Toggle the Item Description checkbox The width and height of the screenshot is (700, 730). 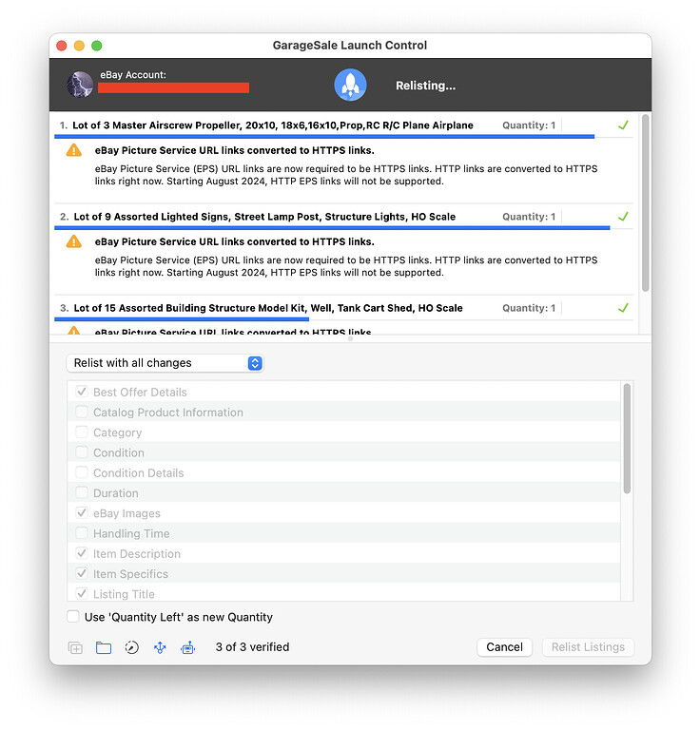(82, 553)
